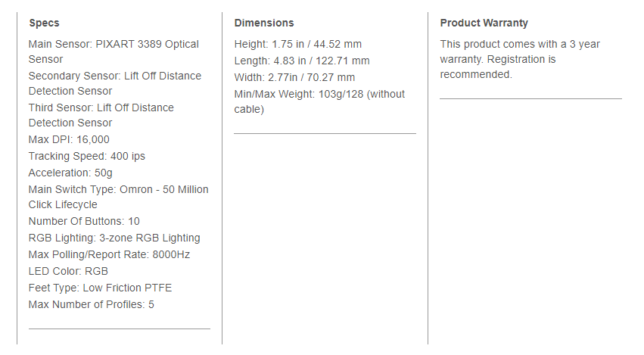Click the Max Polling/Report Rate 8000Hz line
The width and height of the screenshot is (644, 355).
109,255
